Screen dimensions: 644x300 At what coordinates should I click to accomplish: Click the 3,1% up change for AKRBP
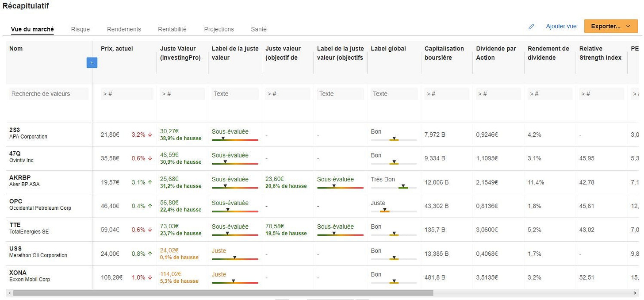142,182
